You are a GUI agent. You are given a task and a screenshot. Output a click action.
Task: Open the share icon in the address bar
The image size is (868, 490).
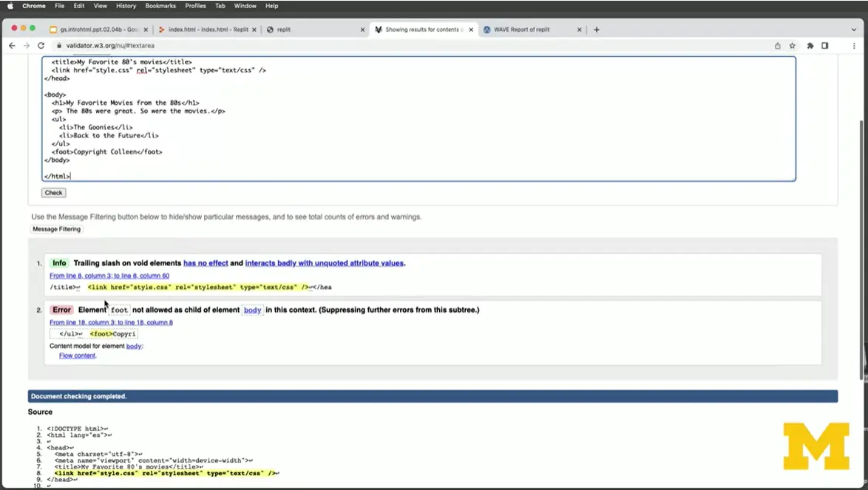click(777, 45)
